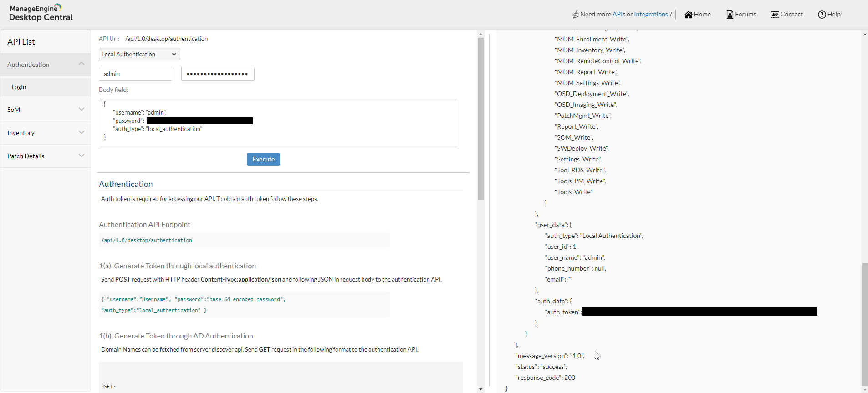Click the GET: label in code block
The height and width of the screenshot is (393, 868).
click(109, 387)
